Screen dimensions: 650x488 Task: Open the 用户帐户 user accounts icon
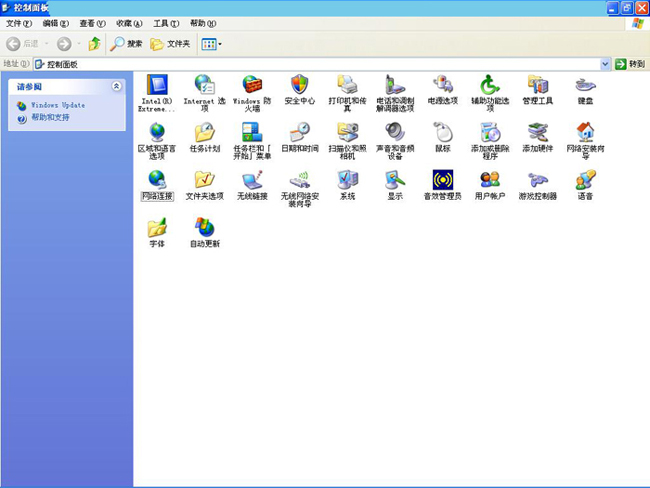490,180
